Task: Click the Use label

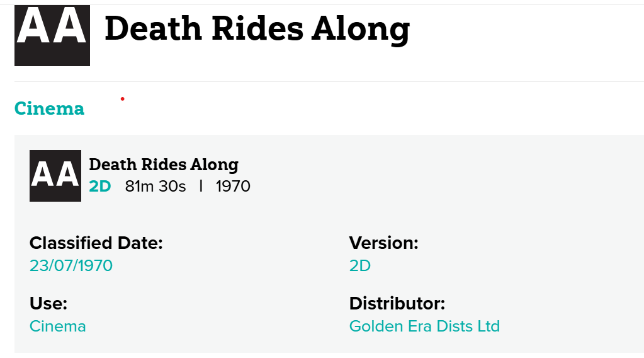Action: coord(48,304)
